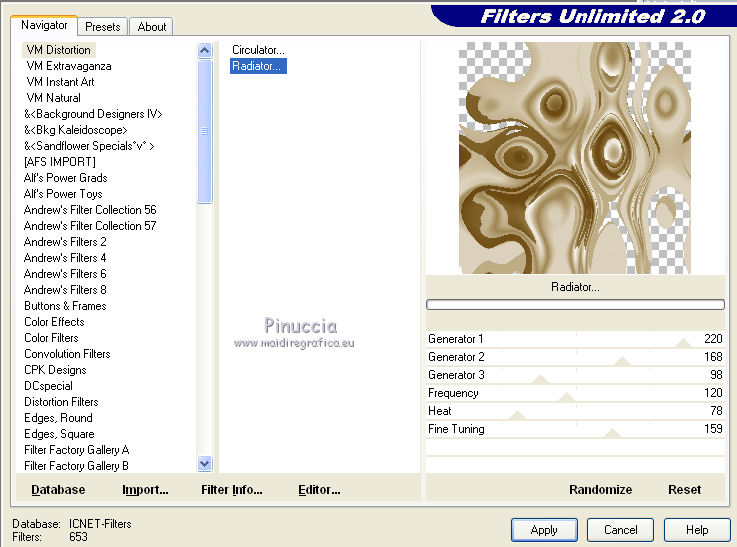737x547 pixels.
Task: Select AFS IMPORT category
Action: [60, 162]
